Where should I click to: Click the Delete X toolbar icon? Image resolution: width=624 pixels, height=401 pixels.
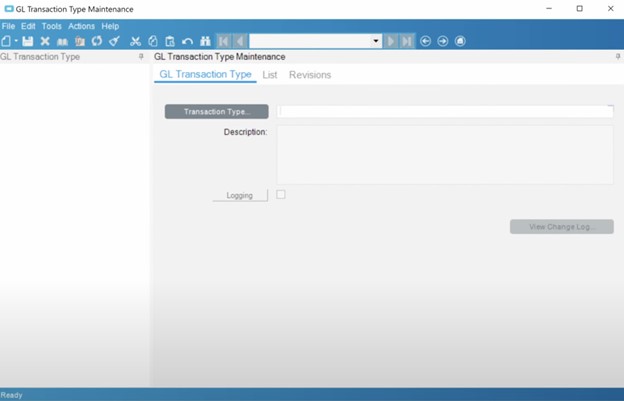point(45,41)
